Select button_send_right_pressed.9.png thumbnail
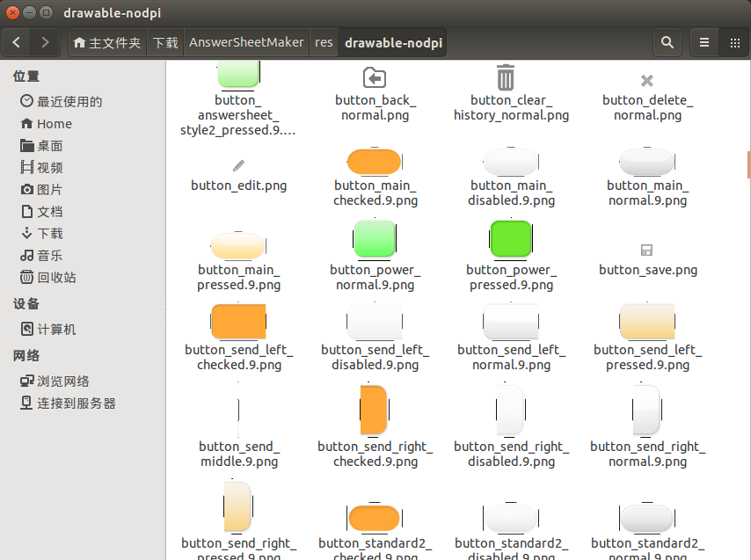 (238, 506)
